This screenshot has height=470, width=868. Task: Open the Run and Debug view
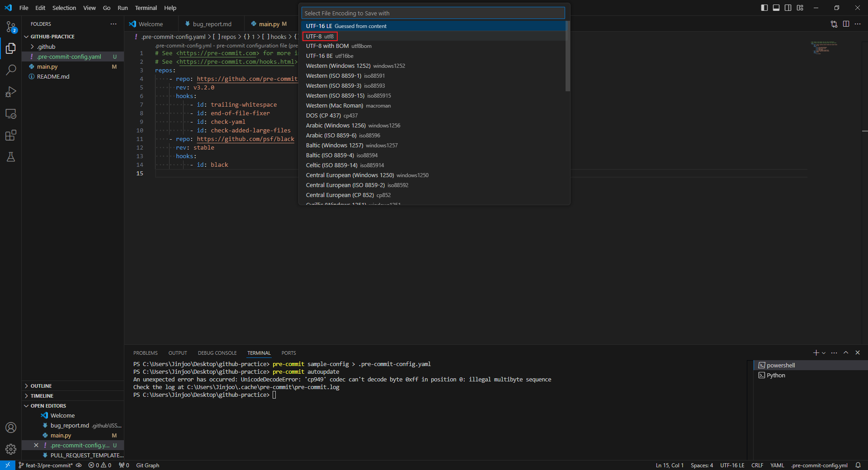[11, 92]
